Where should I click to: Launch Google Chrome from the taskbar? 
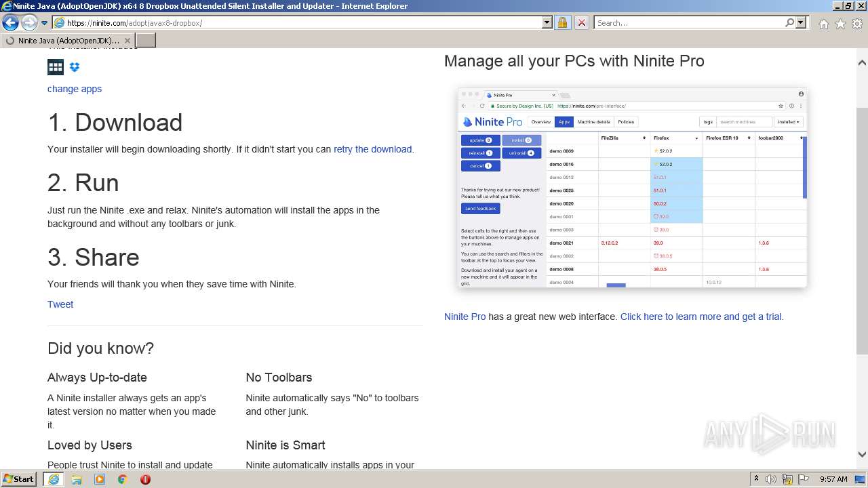[123, 479]
